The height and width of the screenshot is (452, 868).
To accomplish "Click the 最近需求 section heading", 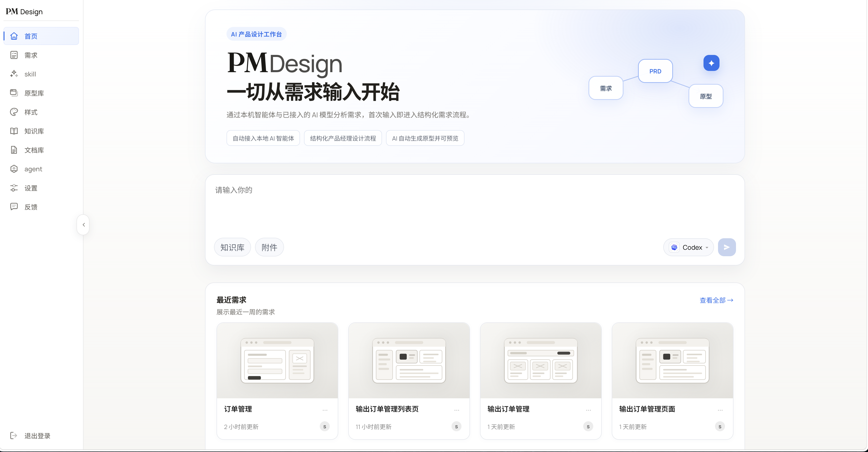I will 231,300.
